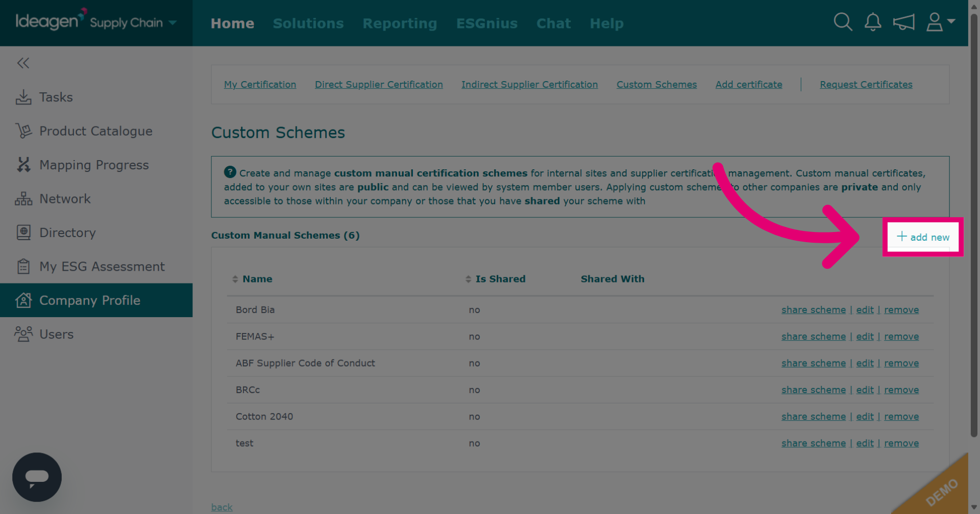Switch to My Certification tab
The image size is (980, 514).
[260, 85]
